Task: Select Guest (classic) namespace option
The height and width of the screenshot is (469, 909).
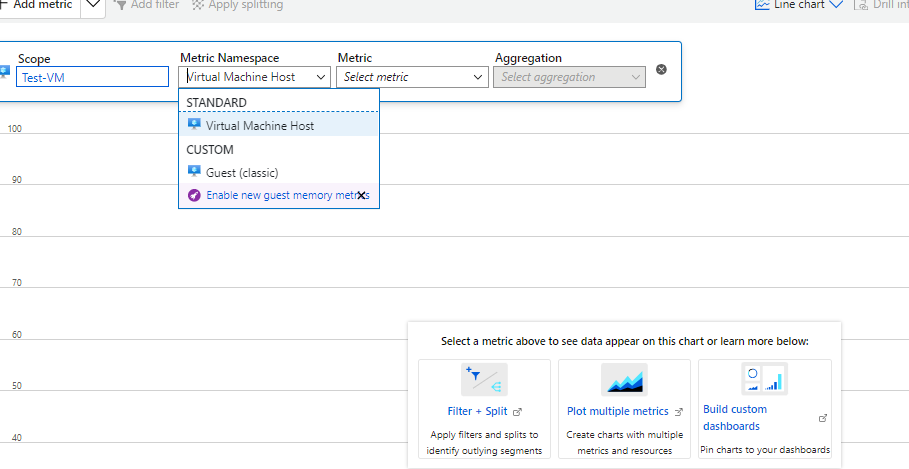Action: [279, 172]
